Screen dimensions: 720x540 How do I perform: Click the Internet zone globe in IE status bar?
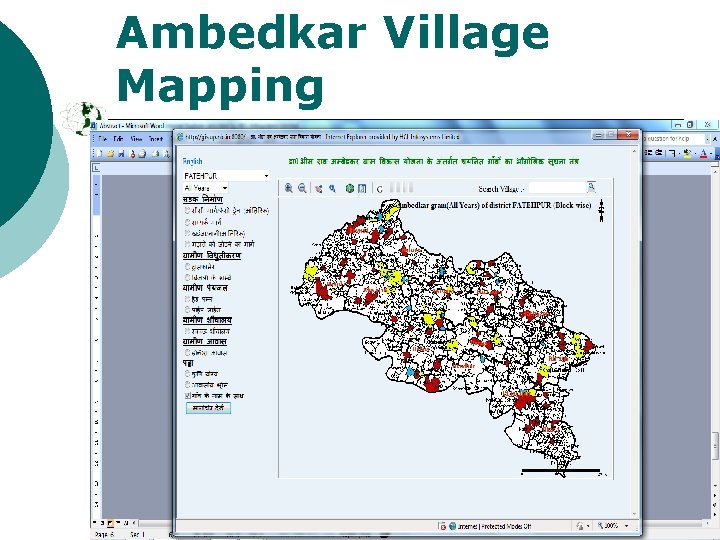pyautogui.click(x=452, y=527)
